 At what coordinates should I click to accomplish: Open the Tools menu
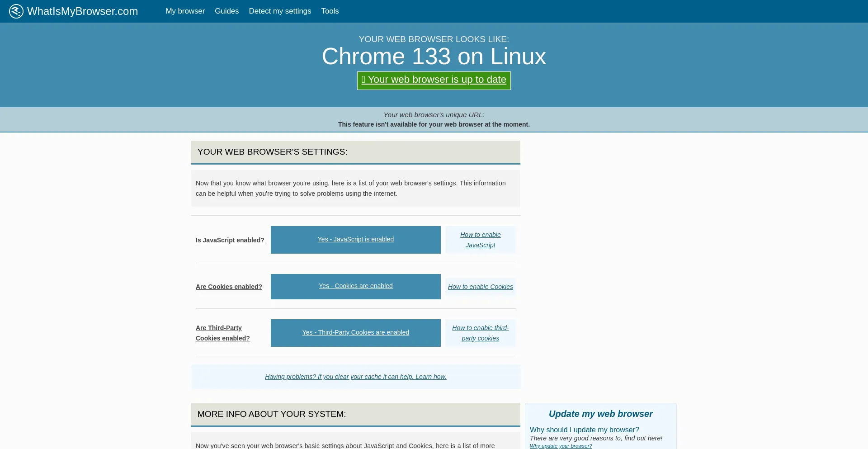click(330, 11)
